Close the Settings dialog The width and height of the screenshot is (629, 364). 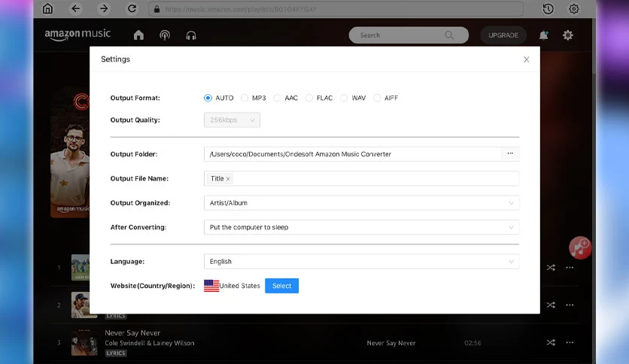click(x=527, y=59)
